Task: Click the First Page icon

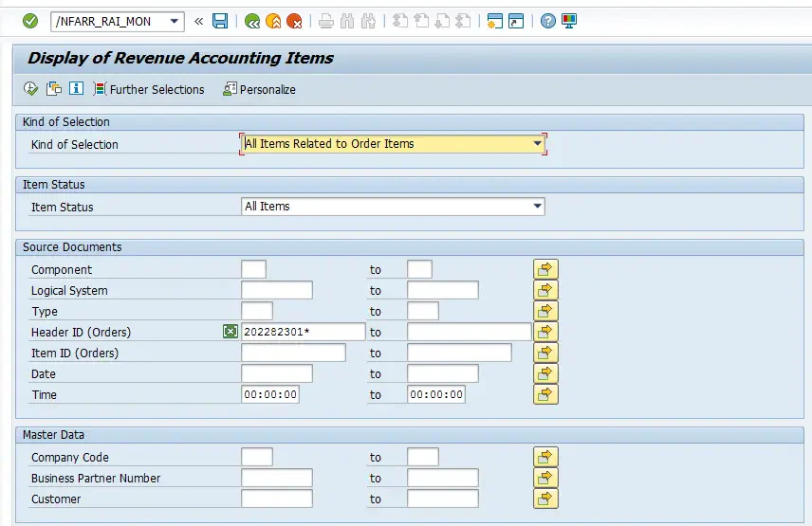Action: pyautogui.click(x=400, y=21)
